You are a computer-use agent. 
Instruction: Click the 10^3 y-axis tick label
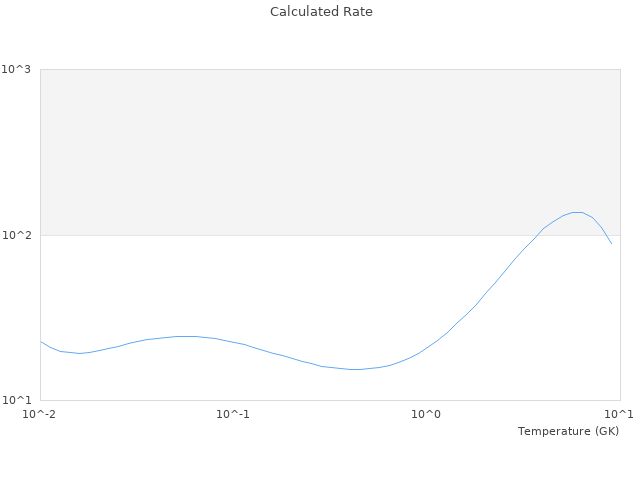17,69
